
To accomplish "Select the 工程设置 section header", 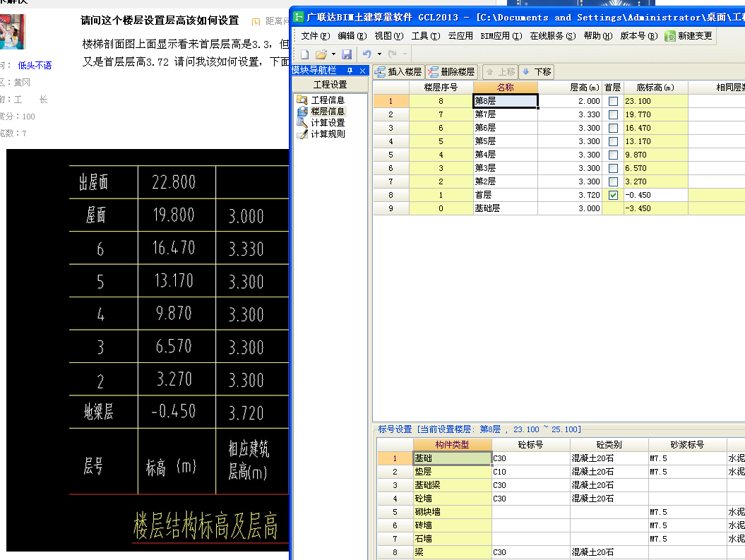I will (330, 85).
